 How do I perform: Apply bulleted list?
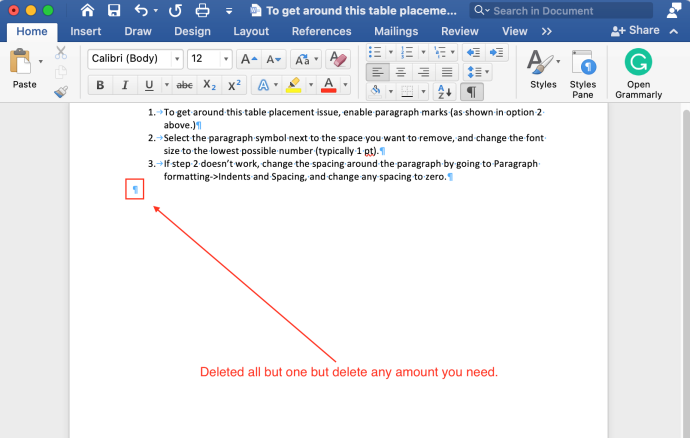tap(375, 52)
